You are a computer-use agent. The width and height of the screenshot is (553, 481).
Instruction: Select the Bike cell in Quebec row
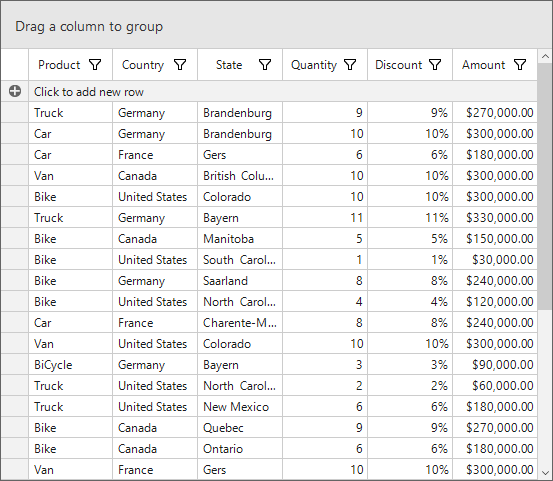71,428
